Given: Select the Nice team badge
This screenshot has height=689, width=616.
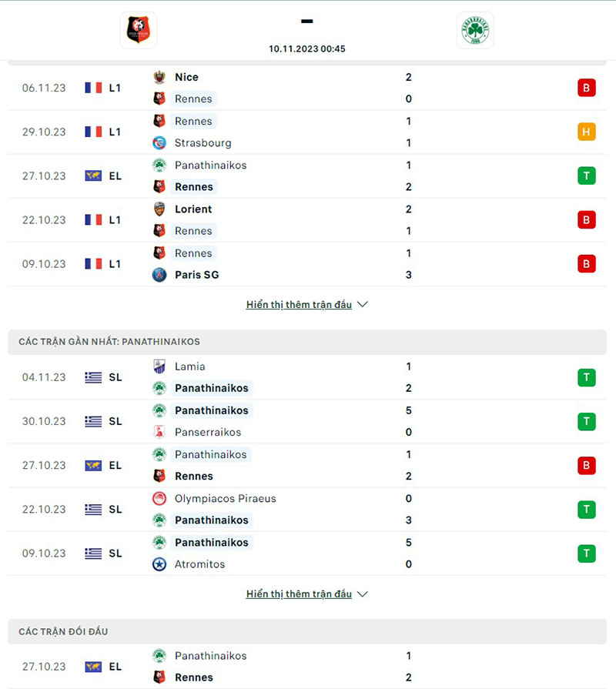Looking at the screenshot, I should click(x=159, y=77).
